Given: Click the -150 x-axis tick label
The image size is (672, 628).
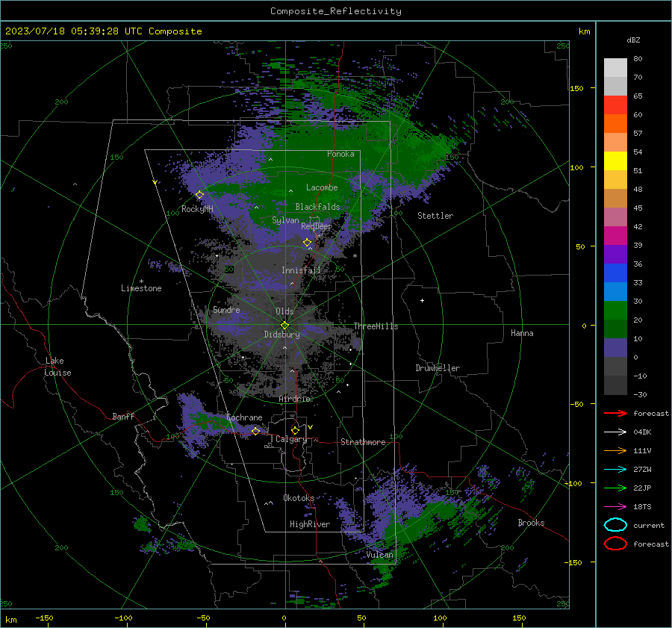Looking at the screenshot, I should [x=44, y=618].
